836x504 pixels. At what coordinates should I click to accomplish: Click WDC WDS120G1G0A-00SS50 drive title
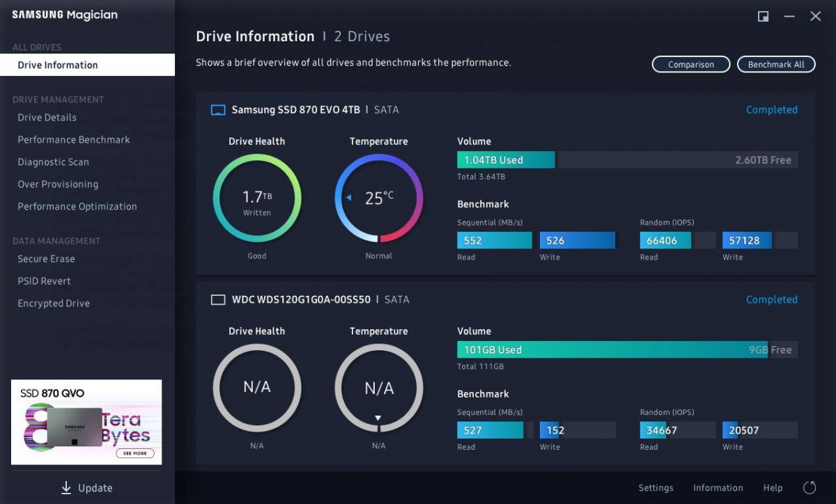pyautogui.click(x=301, y=300)
